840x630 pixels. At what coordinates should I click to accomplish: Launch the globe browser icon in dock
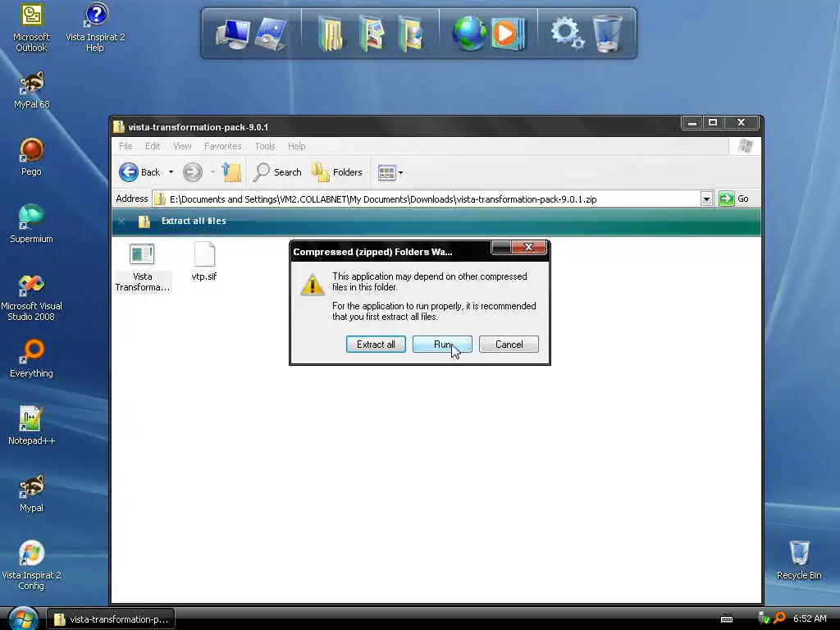coord(468,33)
